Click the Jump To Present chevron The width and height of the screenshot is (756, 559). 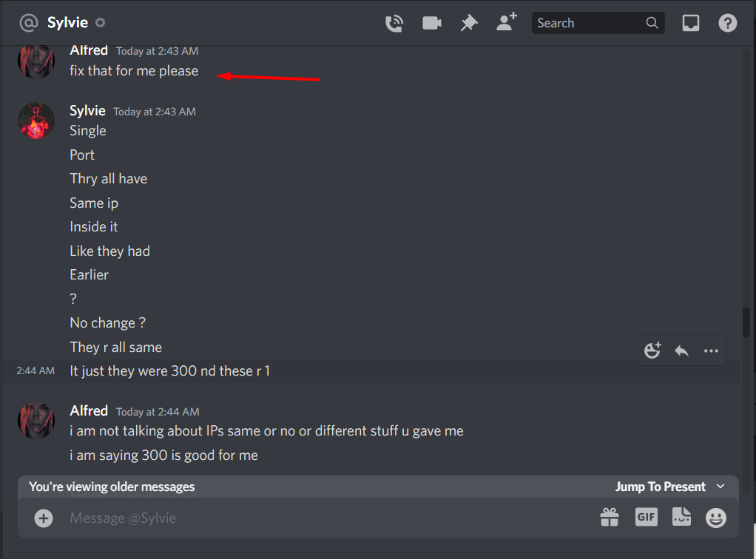point(720,487)
